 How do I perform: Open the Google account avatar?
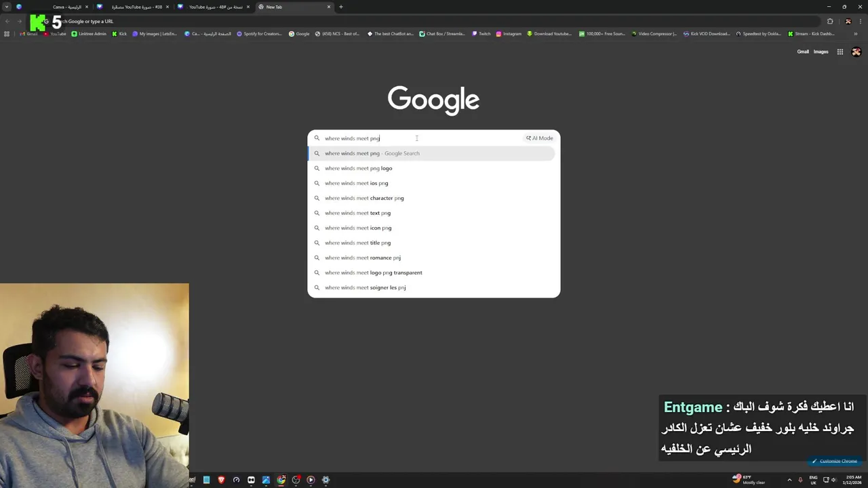tap(856, 52)
